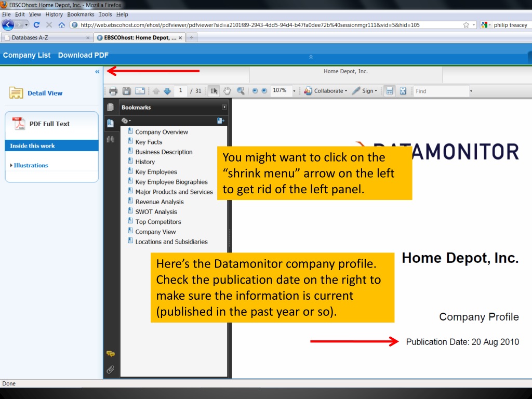Open bookmarks options gear dropdown
This screenshot has width=532, height=399.
click(126, 121)
